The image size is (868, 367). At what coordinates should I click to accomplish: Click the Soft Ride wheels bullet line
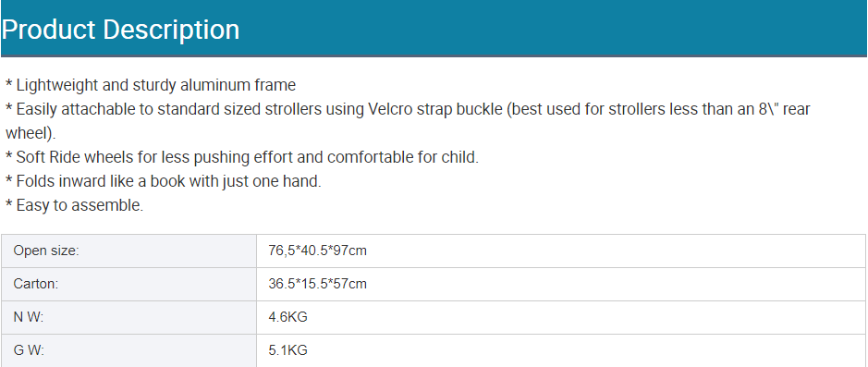pos(242,157)
